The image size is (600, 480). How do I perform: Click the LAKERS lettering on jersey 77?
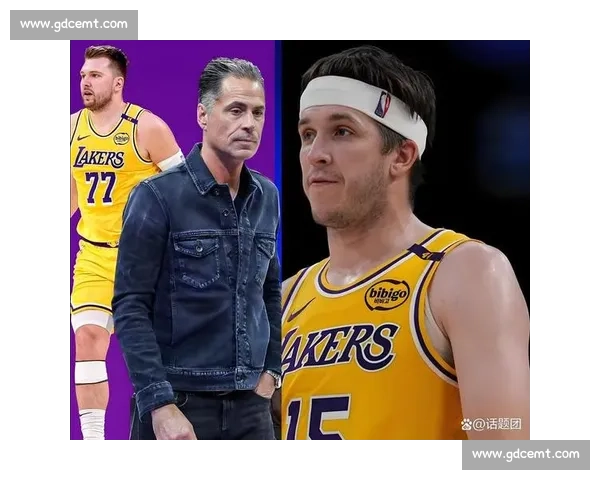(x=98, y=157)
